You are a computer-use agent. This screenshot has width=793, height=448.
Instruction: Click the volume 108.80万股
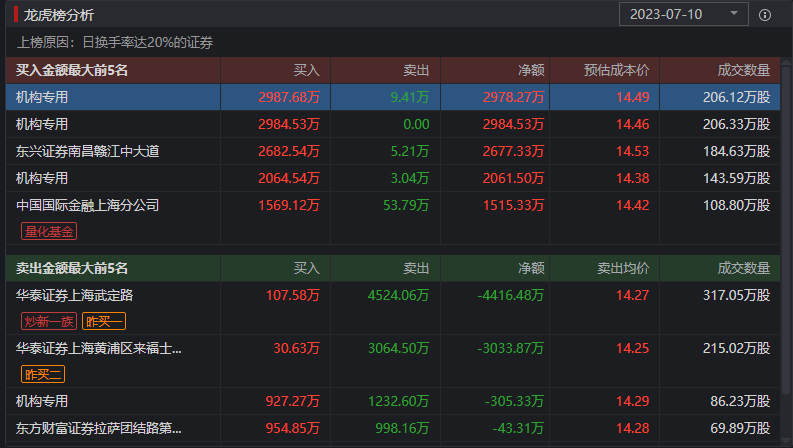(x=736, y=205)
